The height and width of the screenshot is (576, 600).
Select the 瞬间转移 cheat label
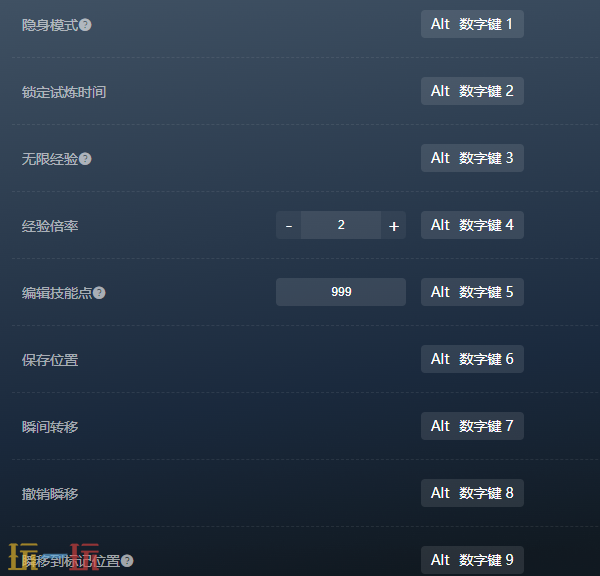tap(50, 427)
